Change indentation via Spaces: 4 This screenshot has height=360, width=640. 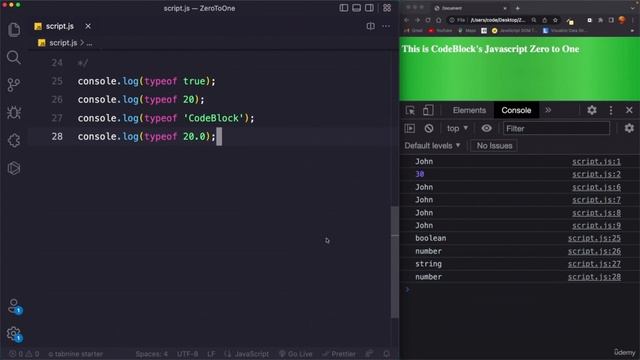pyautogui.click(x=151, y=354)
